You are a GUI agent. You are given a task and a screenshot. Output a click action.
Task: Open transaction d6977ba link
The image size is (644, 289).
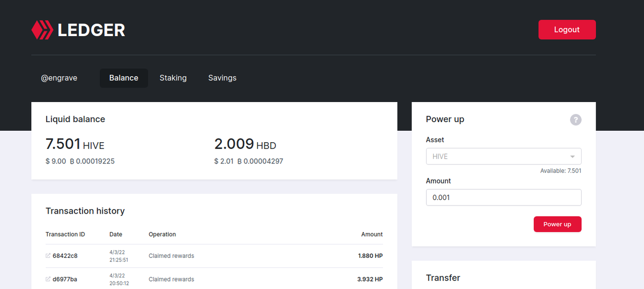click(65, 279)
